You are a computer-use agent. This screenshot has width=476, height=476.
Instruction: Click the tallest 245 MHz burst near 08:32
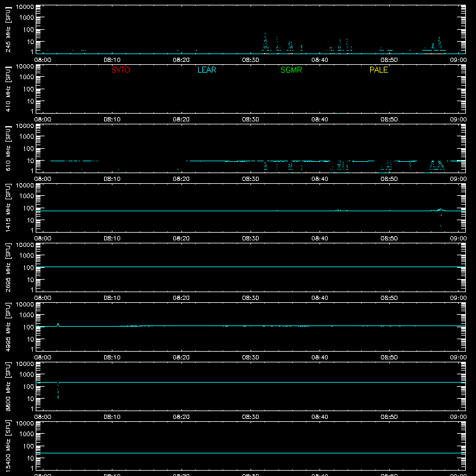click(265, 41)
